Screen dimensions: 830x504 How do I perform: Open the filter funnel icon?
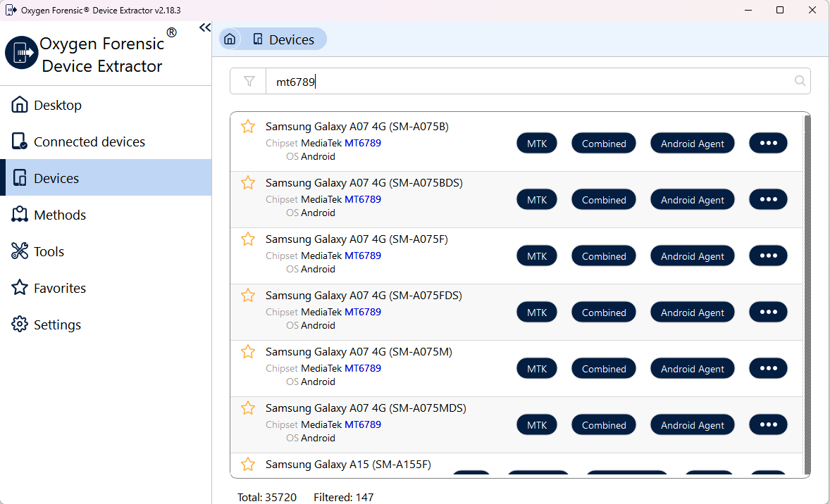pos(249,81)
